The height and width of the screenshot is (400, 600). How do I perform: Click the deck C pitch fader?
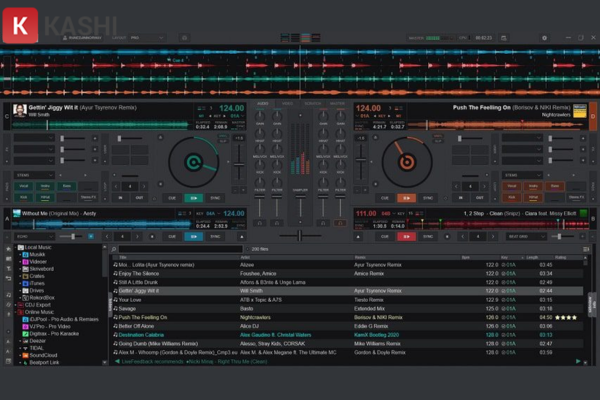click(239, 165)
